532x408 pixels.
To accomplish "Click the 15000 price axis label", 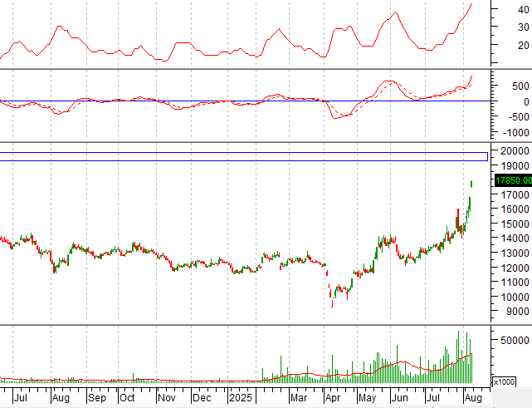I will click(x=515, y=224).
